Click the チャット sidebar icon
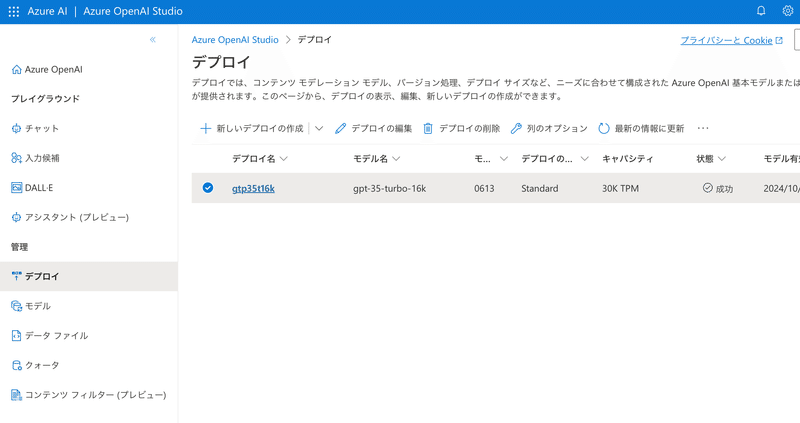800x423 pixels. point(16,129)
